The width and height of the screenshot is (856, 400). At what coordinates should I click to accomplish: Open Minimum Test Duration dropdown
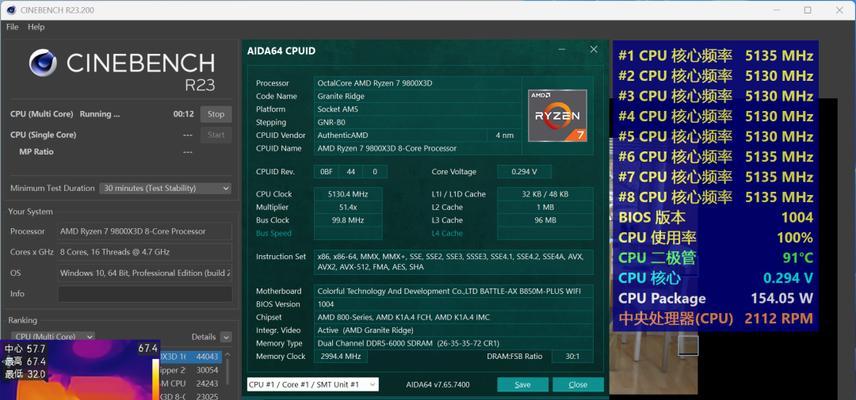(165, 188)
